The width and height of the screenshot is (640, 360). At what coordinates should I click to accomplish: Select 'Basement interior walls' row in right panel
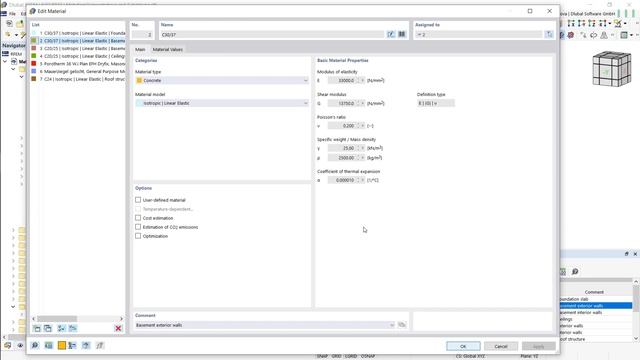pyautogui.click(x=596, y=312)
